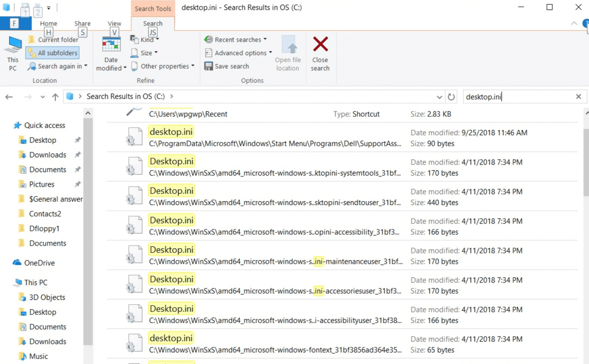
Task: Click the Up arrow navigation icon
Action: coord(55,97)
